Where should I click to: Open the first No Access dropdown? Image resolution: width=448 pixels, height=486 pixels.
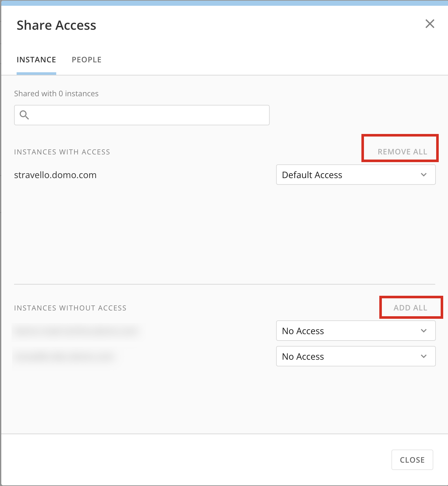click(x=356, y=331)
